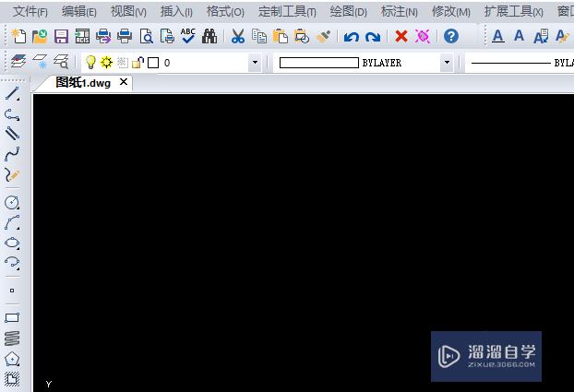Image resolution: width=574 pixels, height=392 pixels.
Task: Open the 编辑(E) menu
Action: (x=79, y=12)
